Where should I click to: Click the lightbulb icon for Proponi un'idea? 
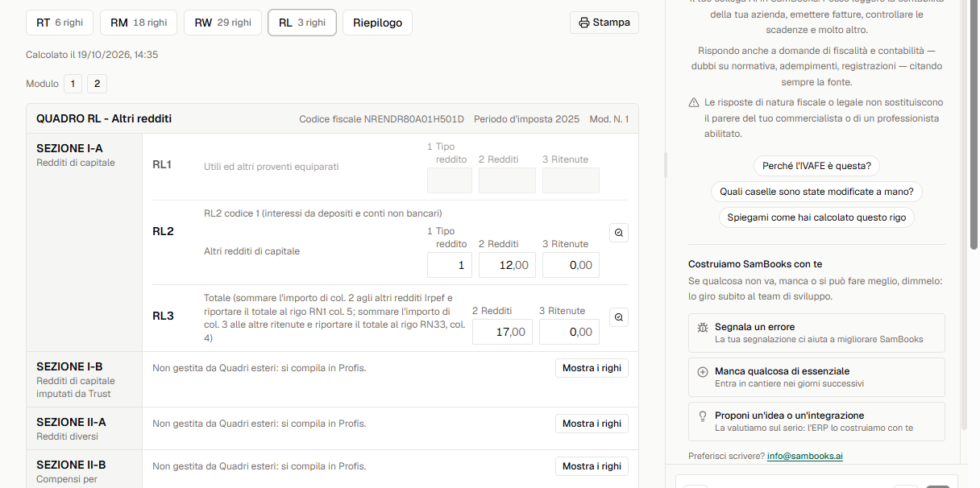click(x=702, y=416)
